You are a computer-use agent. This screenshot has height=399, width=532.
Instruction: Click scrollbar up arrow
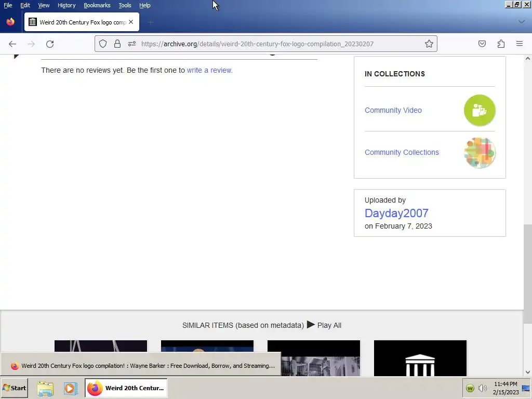(x=528, y=59)
